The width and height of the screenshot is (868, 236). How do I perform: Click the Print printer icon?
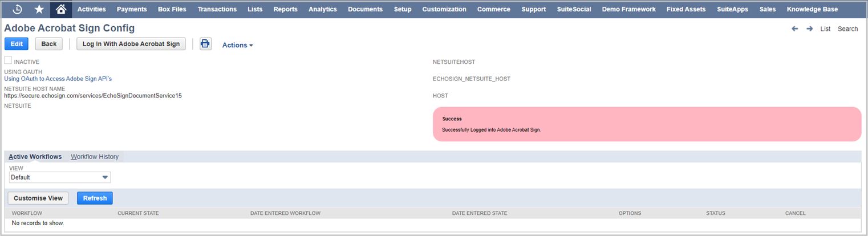(205, 44)
